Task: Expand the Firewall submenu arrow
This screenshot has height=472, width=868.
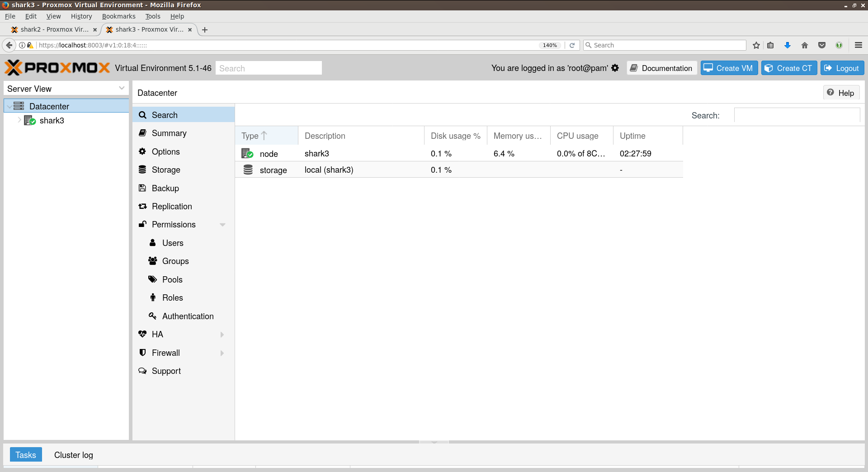Action: click(x=222, y=353)
